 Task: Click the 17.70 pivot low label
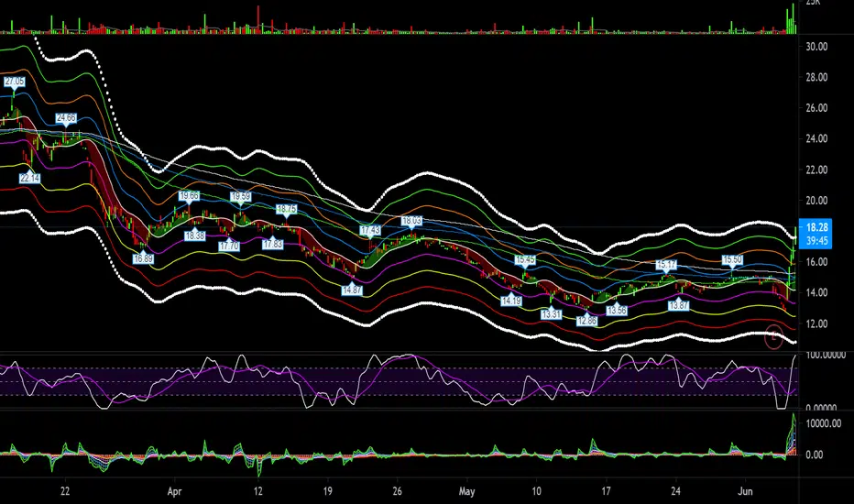[229, 247]
